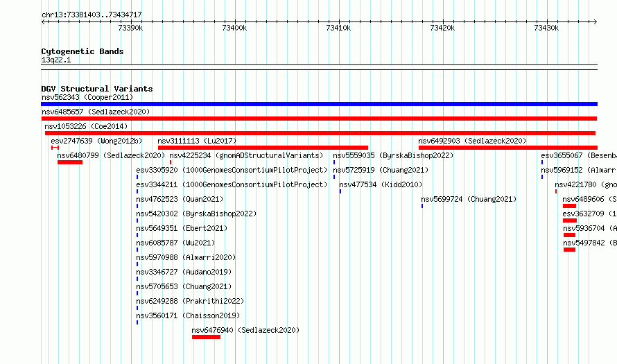This screenshot has height=364, width=617.
Task: Select nsv6249288 (Prakrithi2022) label
Action: click(190, 301)
